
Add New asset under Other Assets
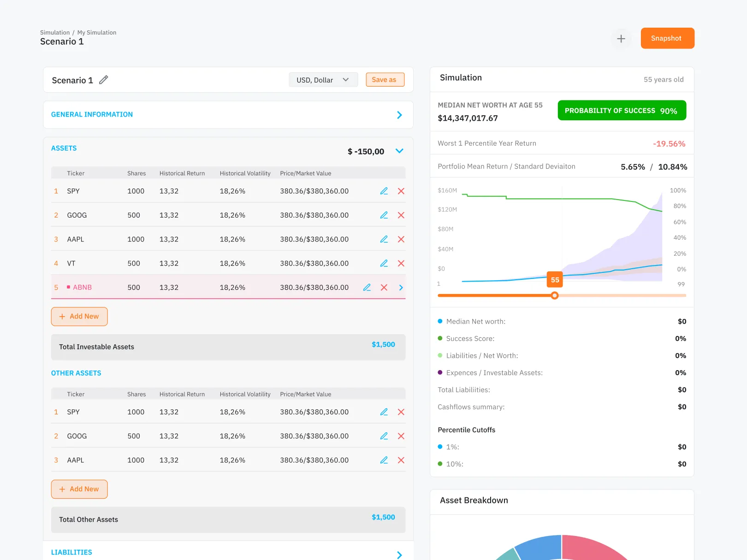79,489
